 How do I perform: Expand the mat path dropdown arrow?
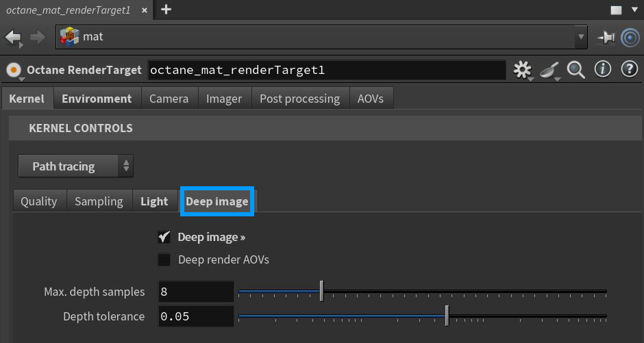pos(582,37)
